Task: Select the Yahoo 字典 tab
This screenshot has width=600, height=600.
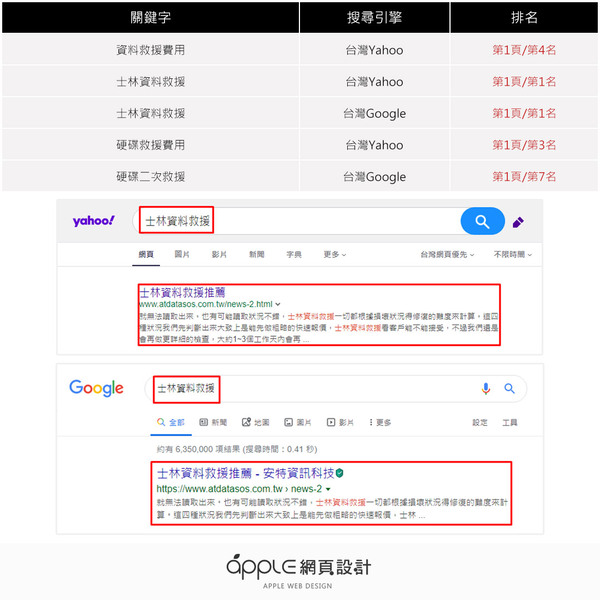Action: pyautogui.click(x=294, y=254)
